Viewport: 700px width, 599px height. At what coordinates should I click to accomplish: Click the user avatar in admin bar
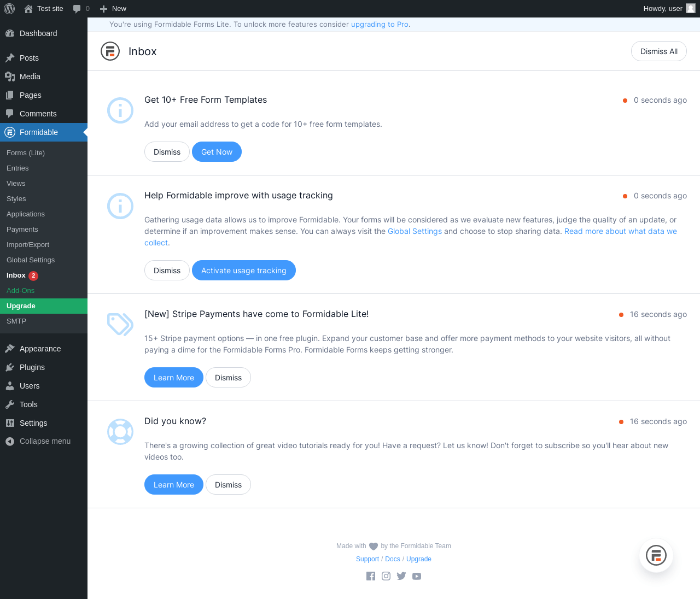691,9
